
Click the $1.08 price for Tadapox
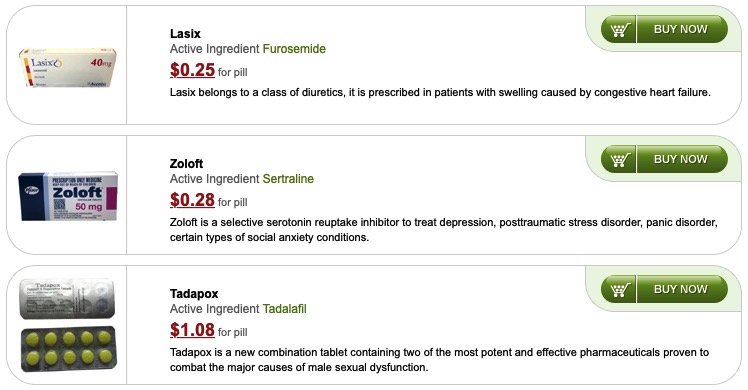pos(192,330)
